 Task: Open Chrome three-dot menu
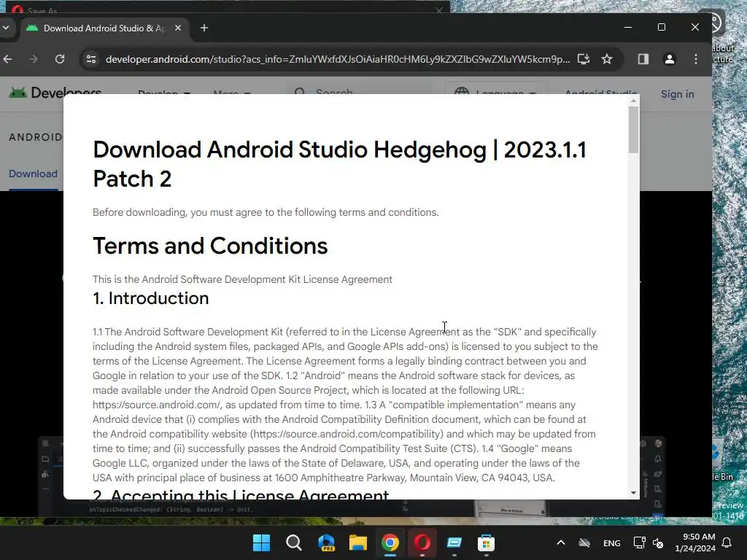695,59
